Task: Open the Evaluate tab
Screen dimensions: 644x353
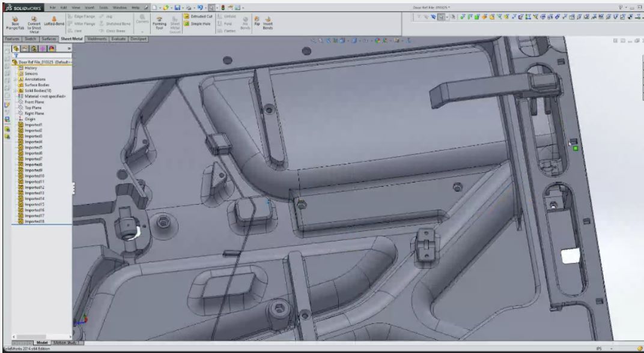Action: [x=118, y=39]
